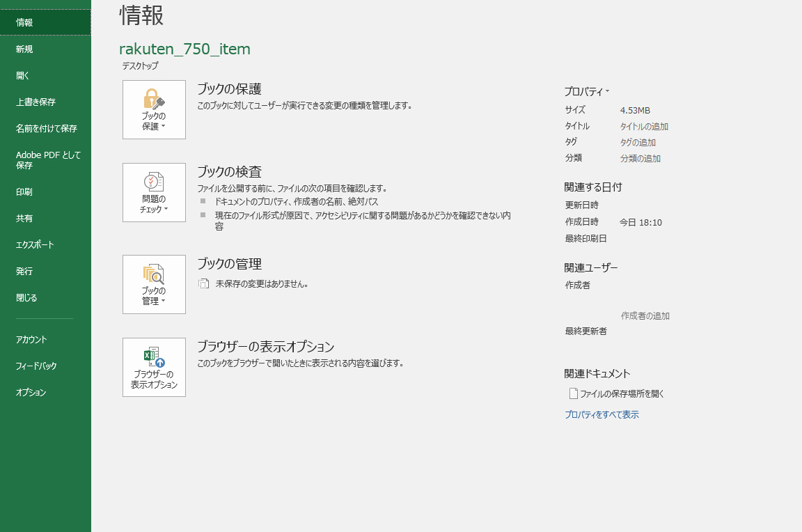Click the プロパティをすべて表示 link
Screen dimensions: 802x532
click(602, 415)
